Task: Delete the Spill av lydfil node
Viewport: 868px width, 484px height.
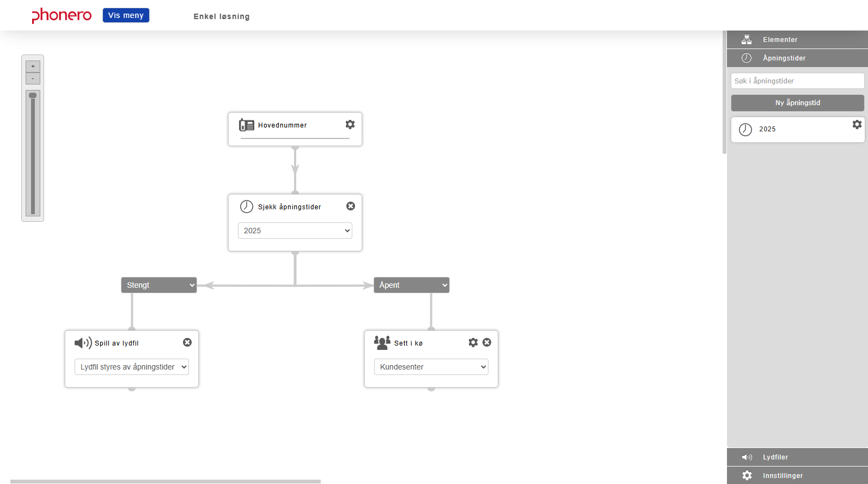Action: tap(187, 342)
